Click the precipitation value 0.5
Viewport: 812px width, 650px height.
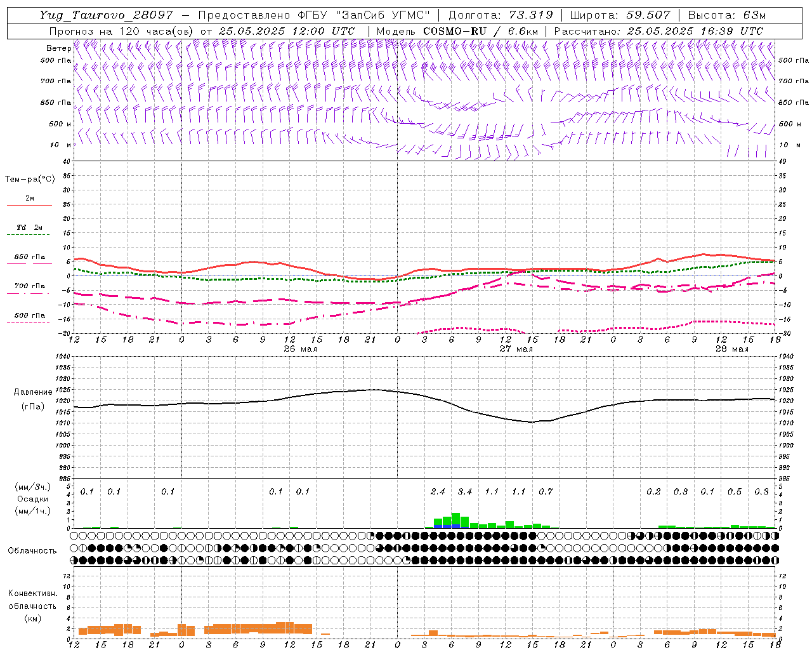click(735, 491)
